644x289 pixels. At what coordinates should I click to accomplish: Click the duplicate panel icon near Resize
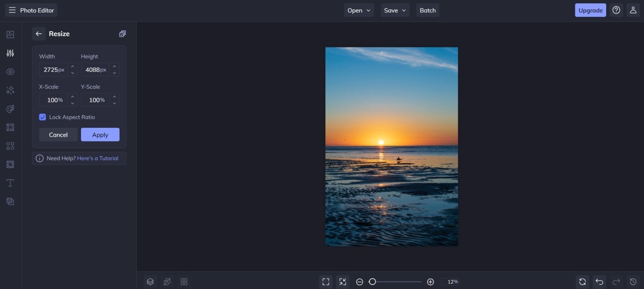pos(122,34)
